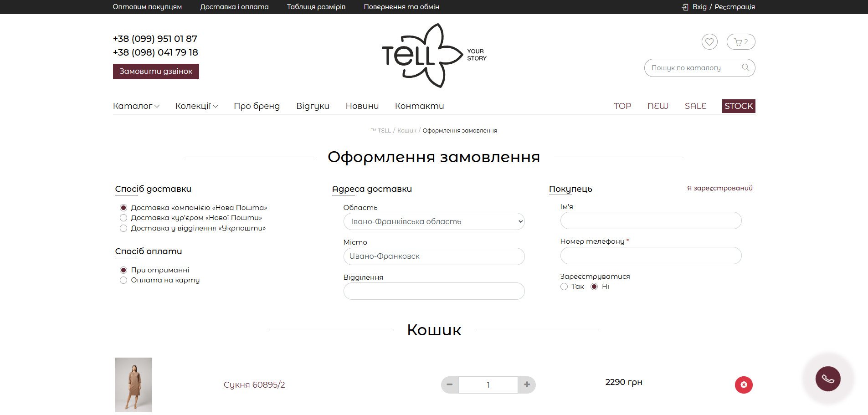Viewport: 868px width, 415px height.
Task: Go to NEW section
Action: (x=658, y=106)
